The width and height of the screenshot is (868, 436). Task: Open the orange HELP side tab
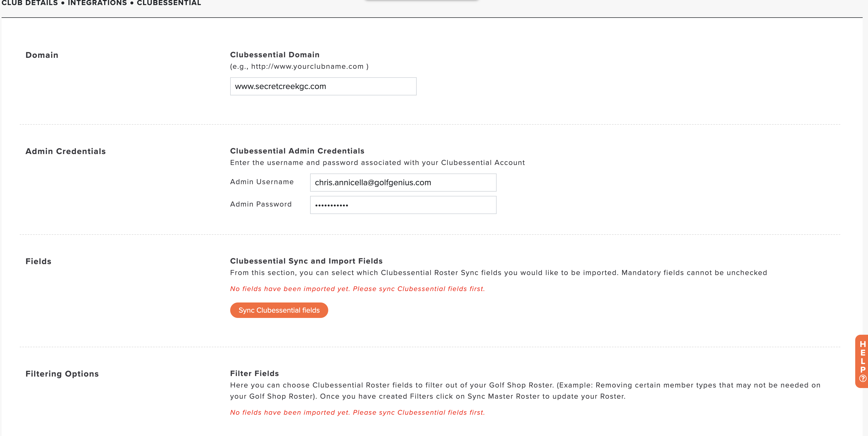coord(862,361)
